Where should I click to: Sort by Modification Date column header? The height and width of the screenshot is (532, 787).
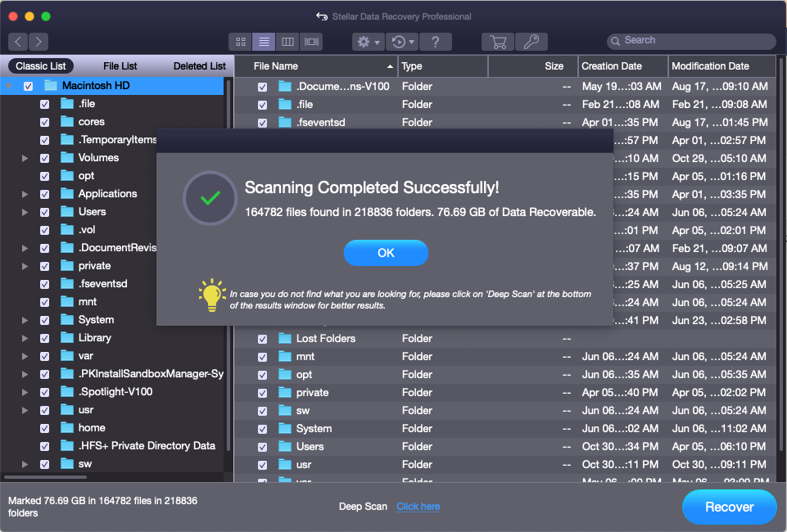pyautogui.click(x=721, y=66)
